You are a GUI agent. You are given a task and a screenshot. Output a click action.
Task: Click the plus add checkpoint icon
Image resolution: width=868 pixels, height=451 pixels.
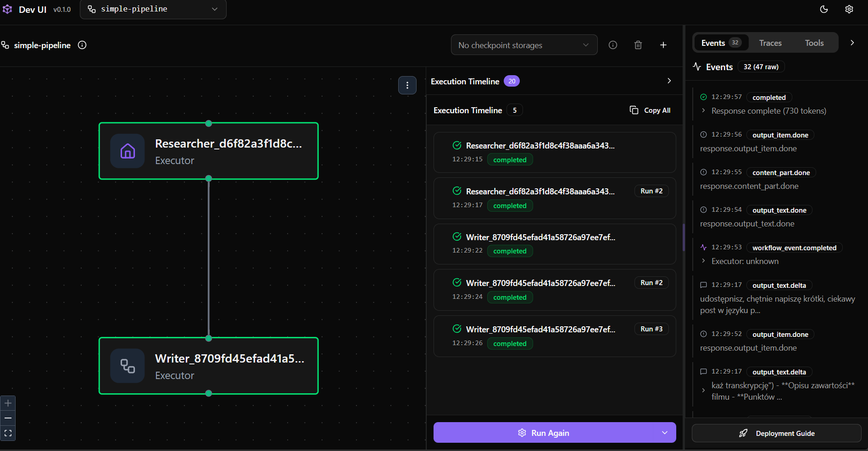tap(663, 45)
